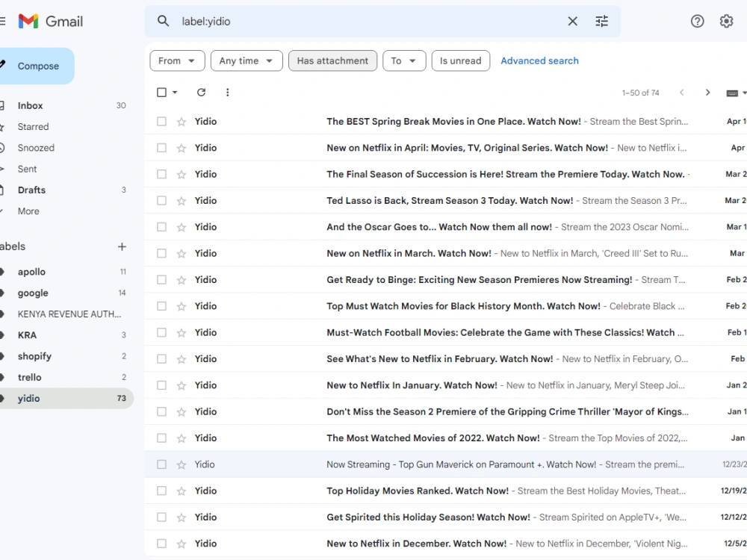
Task: Open the KENYA REVENUE AUTH label
Action: [69, 314]
